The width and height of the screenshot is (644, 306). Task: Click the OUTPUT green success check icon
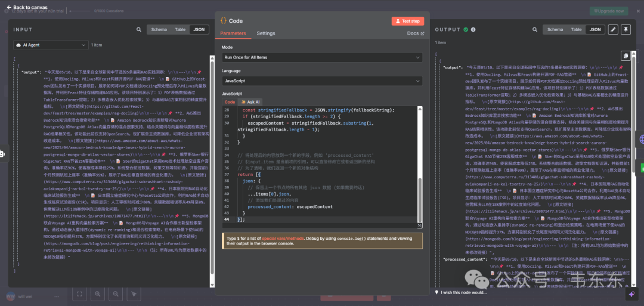466,30
